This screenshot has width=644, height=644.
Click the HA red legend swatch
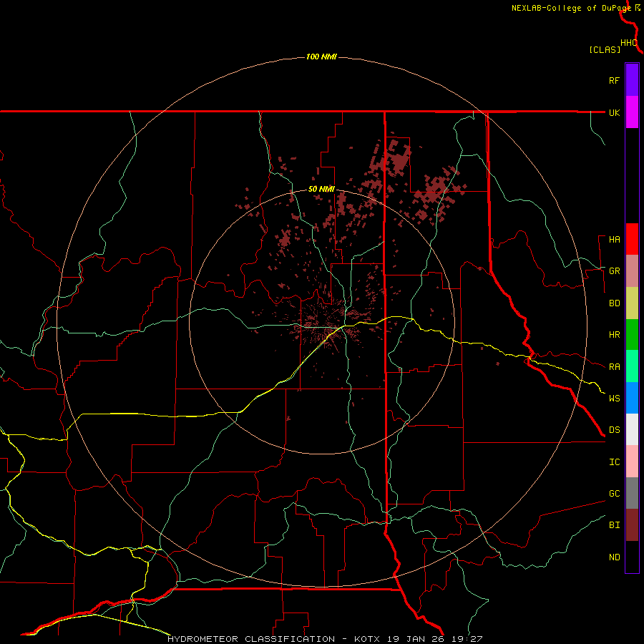(632, 239)
